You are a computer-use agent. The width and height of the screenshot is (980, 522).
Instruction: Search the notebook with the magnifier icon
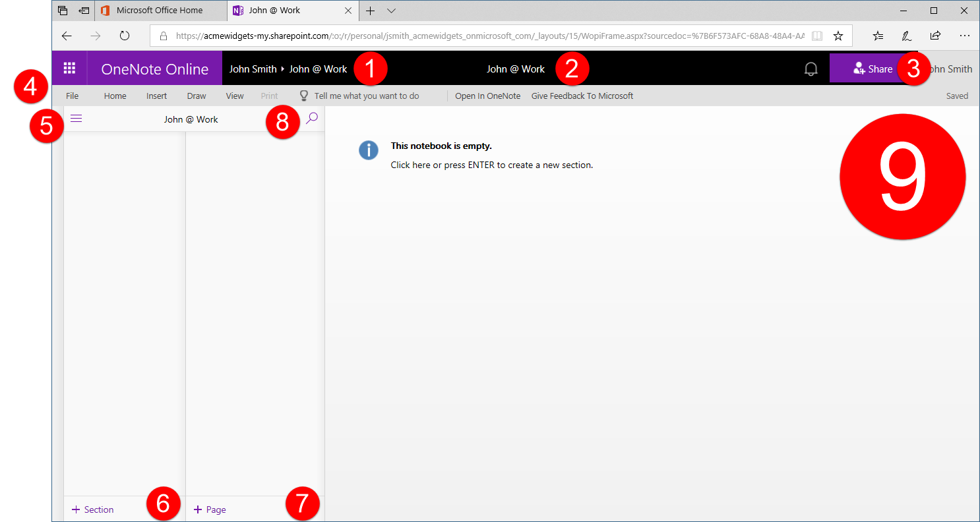tap(312, 119)
